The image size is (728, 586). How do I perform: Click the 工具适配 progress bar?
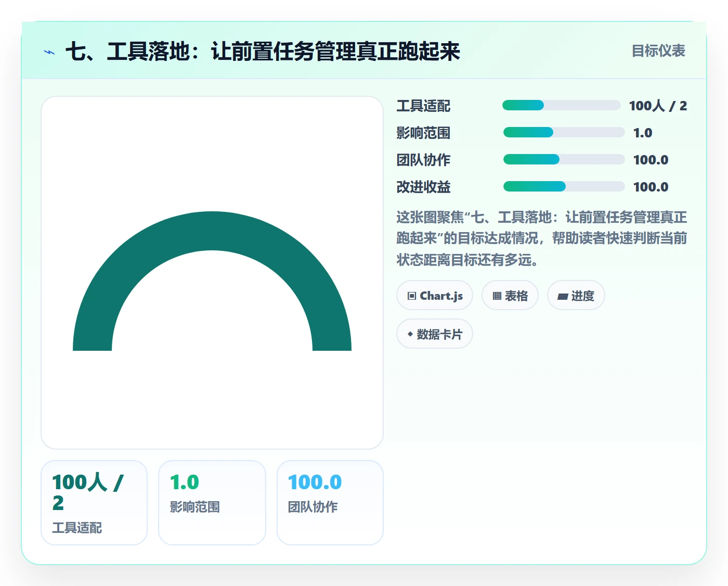tap(562, 106)
